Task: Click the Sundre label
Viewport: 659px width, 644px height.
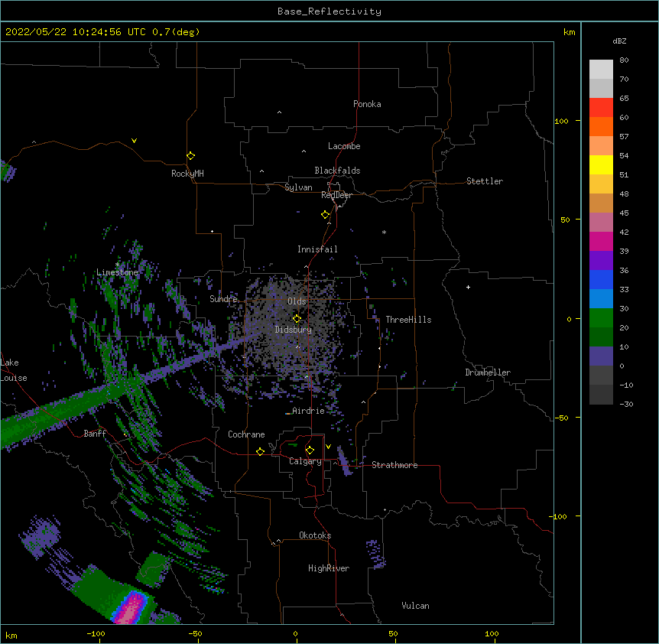Action: point(223,299)
